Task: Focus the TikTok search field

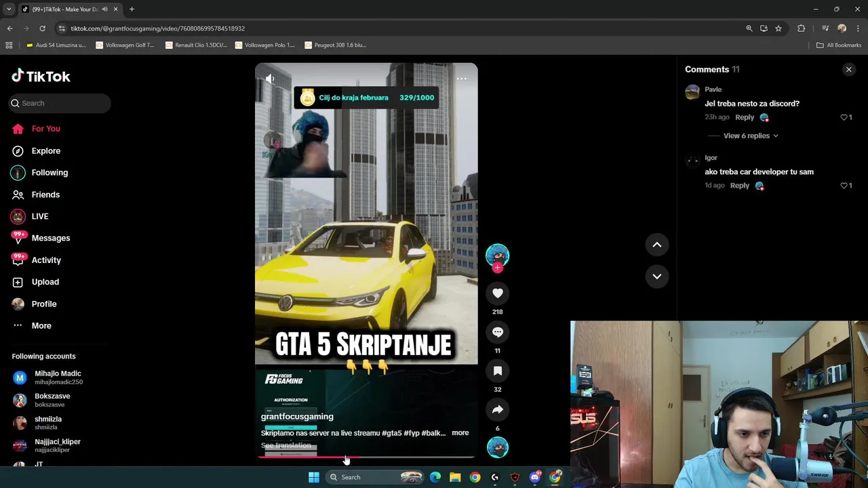Action: 60,103
